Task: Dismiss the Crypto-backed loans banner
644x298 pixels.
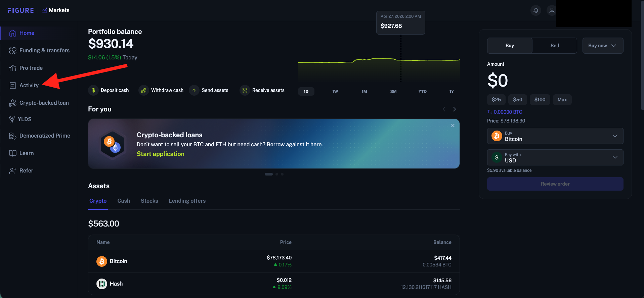Action: 453,126
